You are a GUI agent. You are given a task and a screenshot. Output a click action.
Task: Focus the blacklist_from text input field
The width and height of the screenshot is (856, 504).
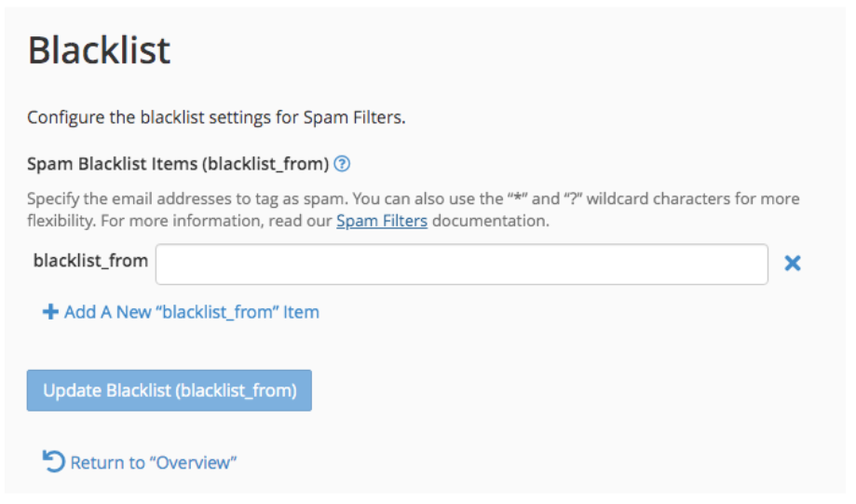click(461, 264)
